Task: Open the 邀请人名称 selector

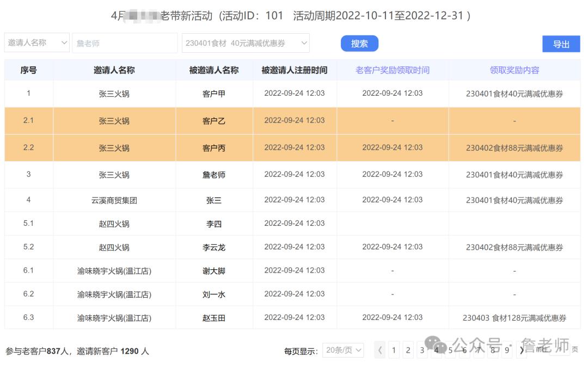Action: (36, 42)
